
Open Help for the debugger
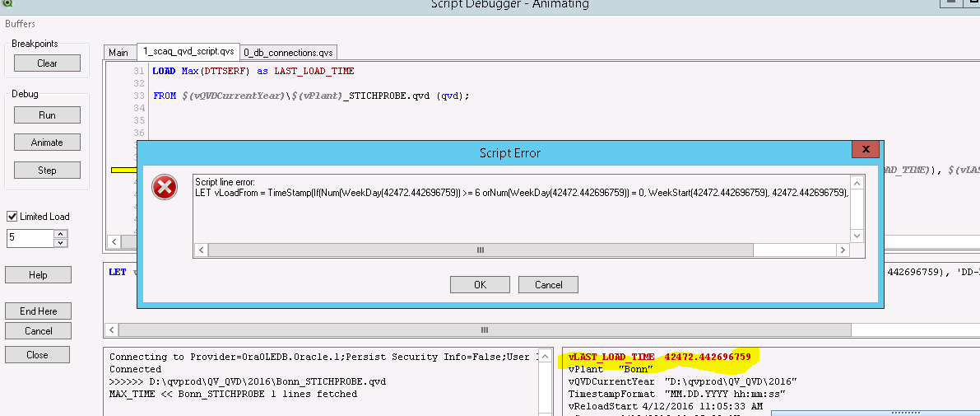[38, 274]
